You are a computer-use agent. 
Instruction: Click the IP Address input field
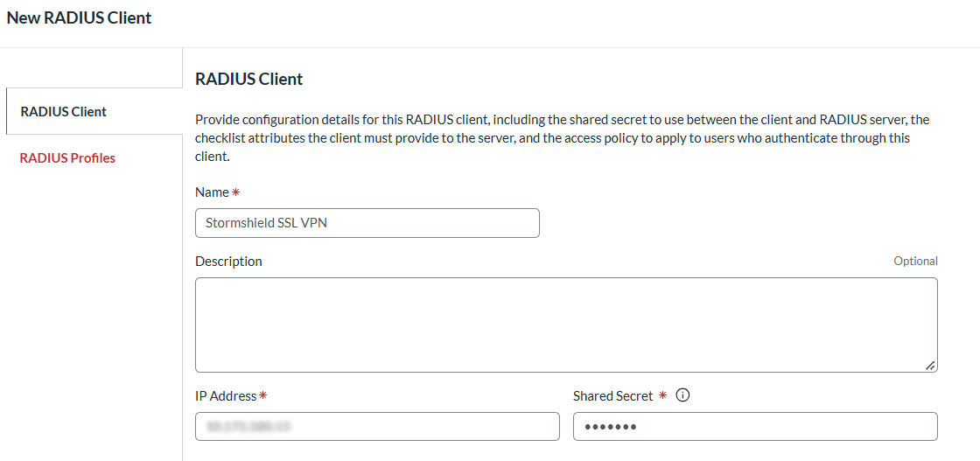coord(377,427)
